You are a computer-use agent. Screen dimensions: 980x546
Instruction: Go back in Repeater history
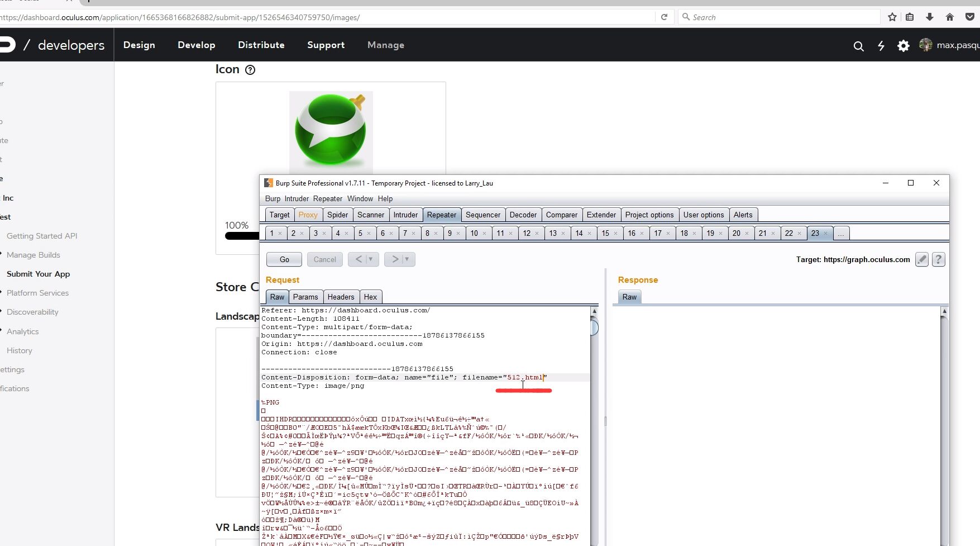pyautogui.click(x=358, y=259)
